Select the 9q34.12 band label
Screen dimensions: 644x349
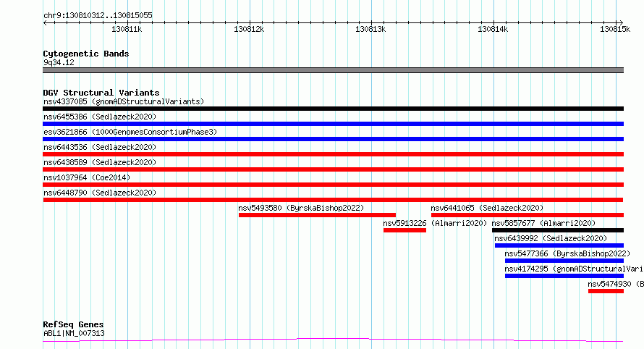[x=59, y=62]
